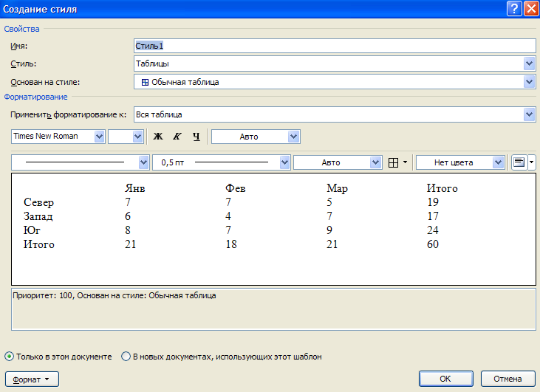Open the 'Основан на стиле' dropdown
540x392 pixels.
(529, 82)
